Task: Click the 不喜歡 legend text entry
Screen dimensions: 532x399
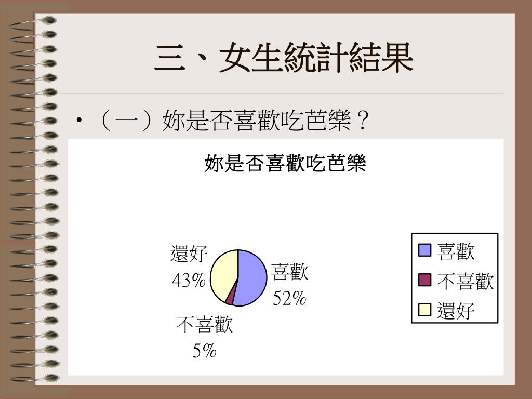Action: (465, 281)
